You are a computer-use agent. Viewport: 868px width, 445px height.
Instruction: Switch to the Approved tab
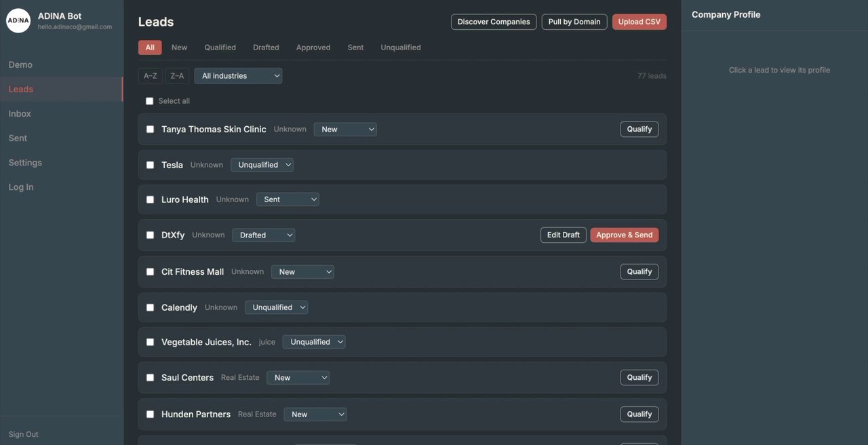click(313, 47)
